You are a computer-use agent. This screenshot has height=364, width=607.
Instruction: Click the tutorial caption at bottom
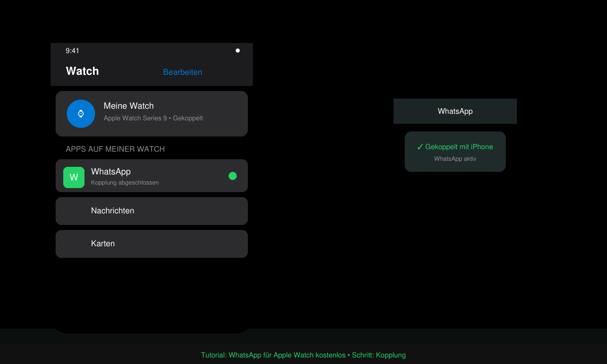[303, 355]
